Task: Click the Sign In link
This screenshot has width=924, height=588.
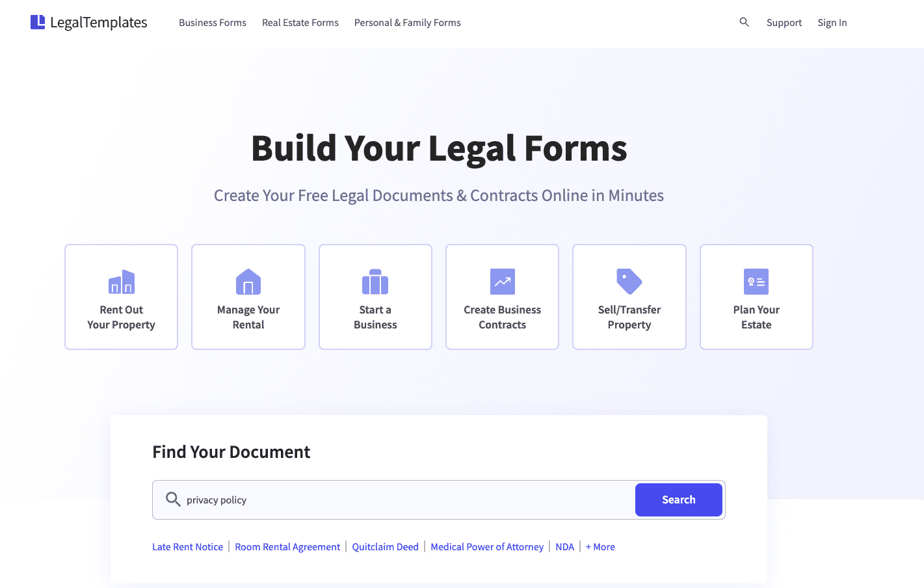Action: coord(832,23)
